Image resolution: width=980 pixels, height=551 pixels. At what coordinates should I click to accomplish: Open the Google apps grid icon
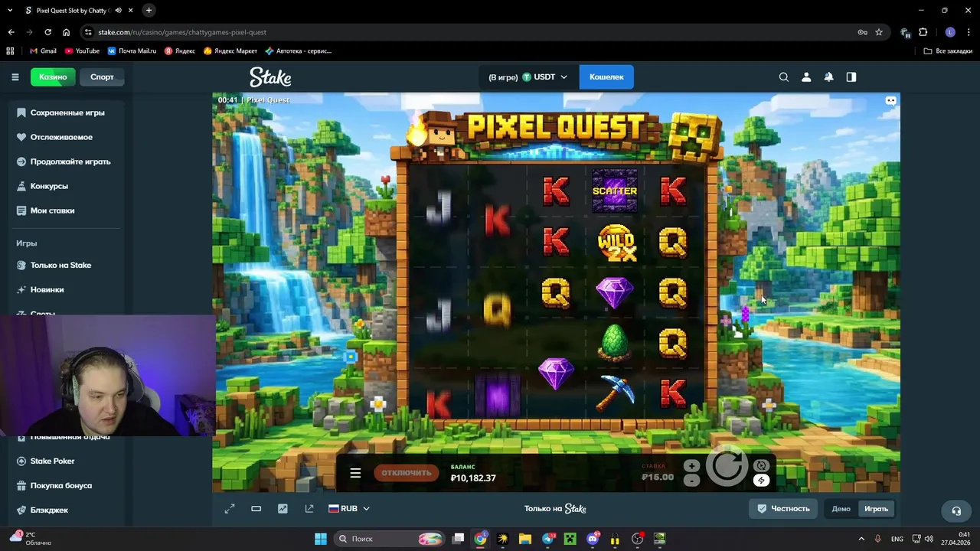coord(10,51)
